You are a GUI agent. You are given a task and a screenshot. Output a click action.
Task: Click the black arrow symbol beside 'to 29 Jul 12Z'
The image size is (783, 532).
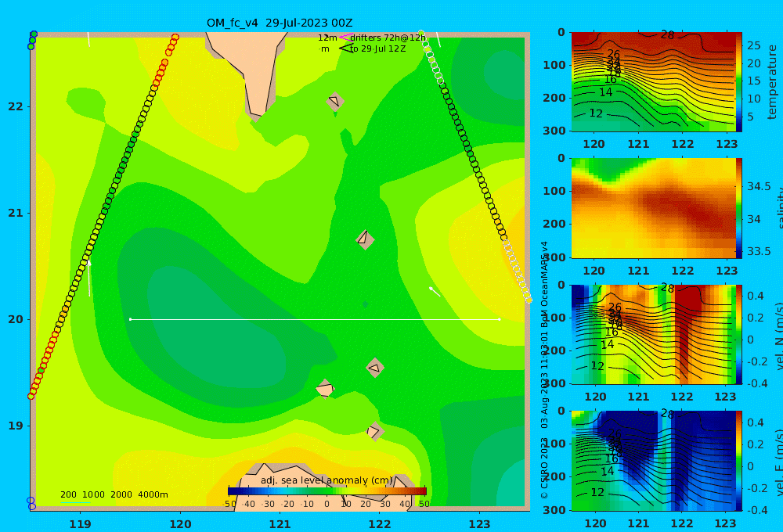tap(345, 49)
